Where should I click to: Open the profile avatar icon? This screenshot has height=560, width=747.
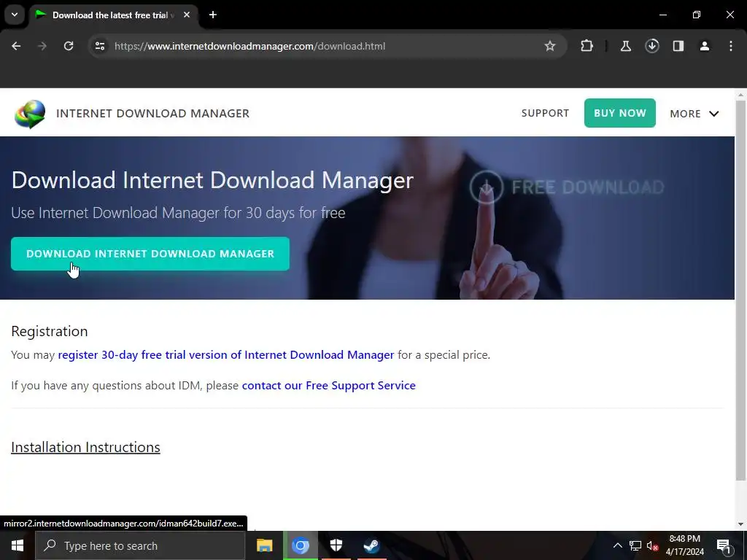pyautogui.click(x=705, y=46)
